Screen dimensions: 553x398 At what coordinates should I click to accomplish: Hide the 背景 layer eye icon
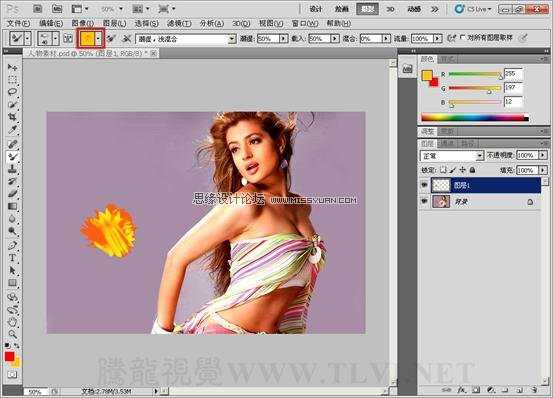(x=424, y=201)
